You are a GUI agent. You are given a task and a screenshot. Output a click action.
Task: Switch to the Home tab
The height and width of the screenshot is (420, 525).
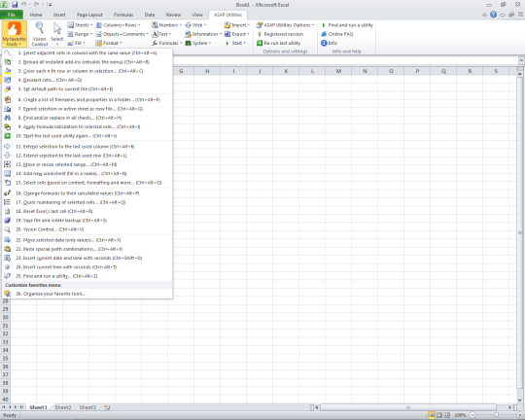click(36, 15)
